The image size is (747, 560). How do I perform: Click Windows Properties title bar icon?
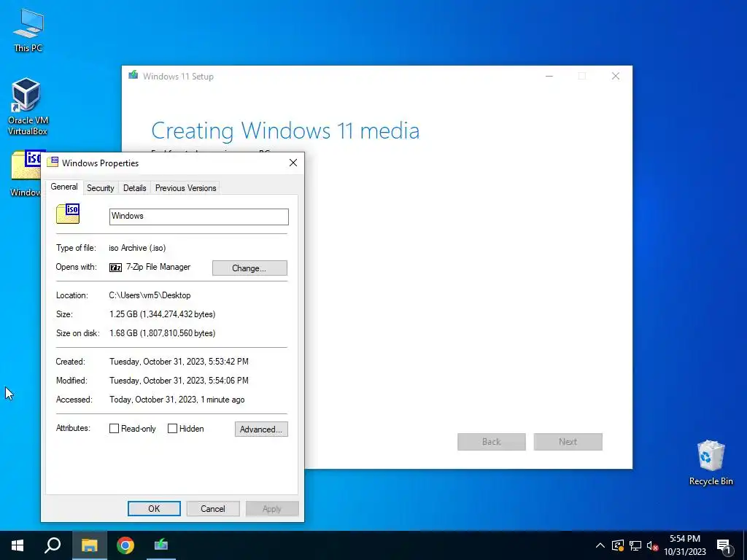[53, 162]
